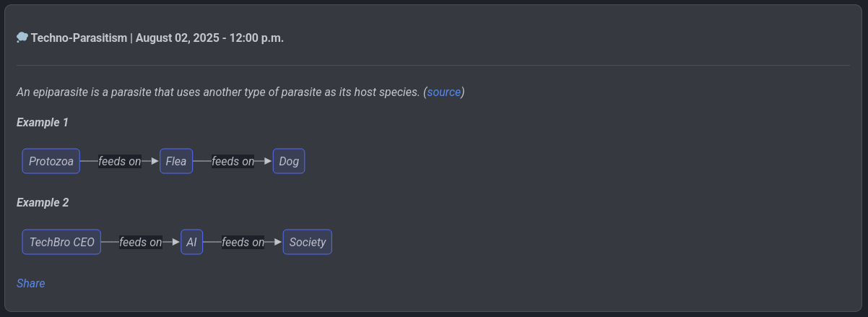
Task: Click the feeds on label before Dog
Action: coord(233,161)
